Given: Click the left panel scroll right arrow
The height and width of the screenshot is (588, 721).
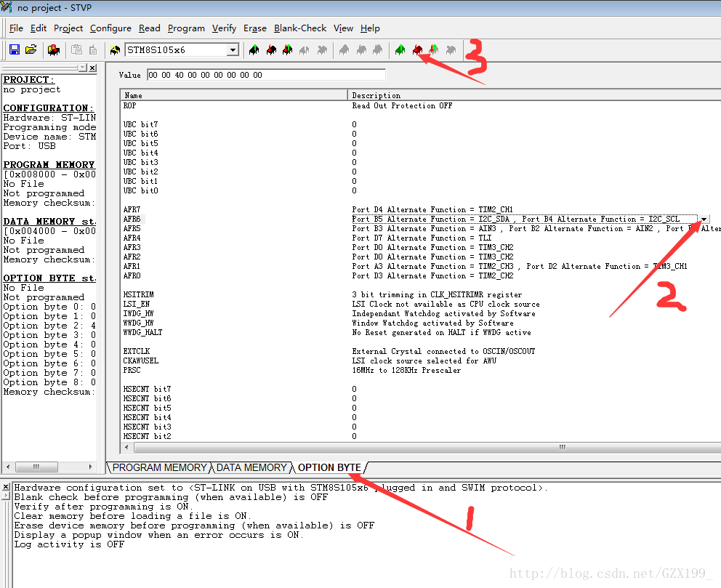Looking at the screenshot, I should click(x=90, y=467).
